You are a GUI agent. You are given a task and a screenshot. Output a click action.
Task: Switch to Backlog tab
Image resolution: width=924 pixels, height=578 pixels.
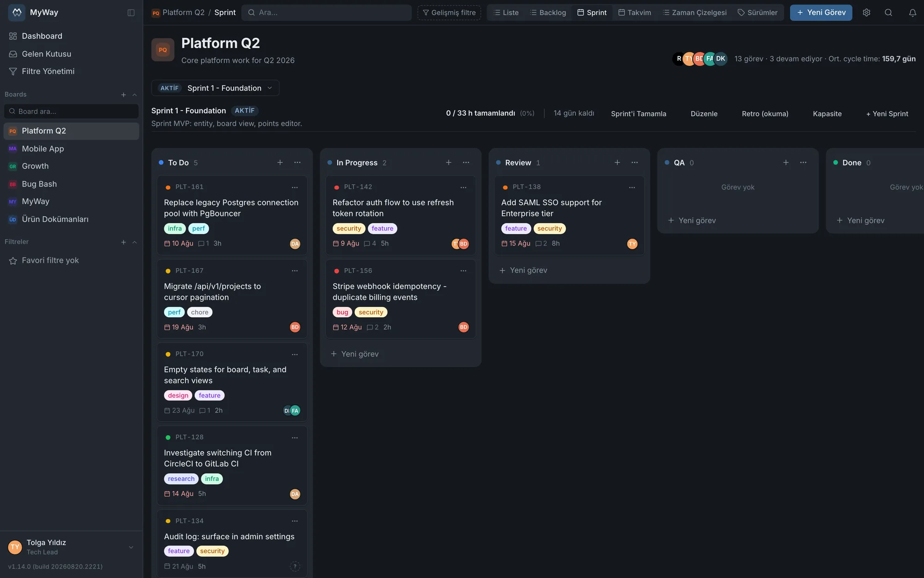[548, 12]
